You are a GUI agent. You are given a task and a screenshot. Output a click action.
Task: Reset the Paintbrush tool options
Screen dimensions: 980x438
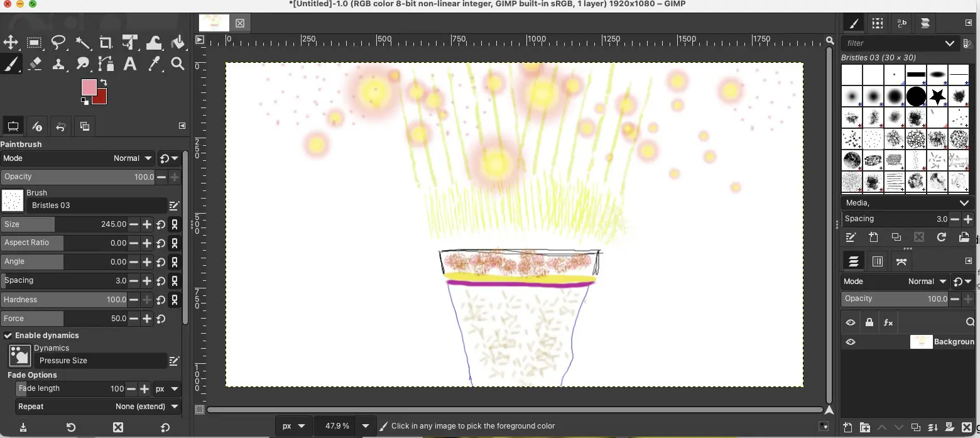click(x=163, y=426)
